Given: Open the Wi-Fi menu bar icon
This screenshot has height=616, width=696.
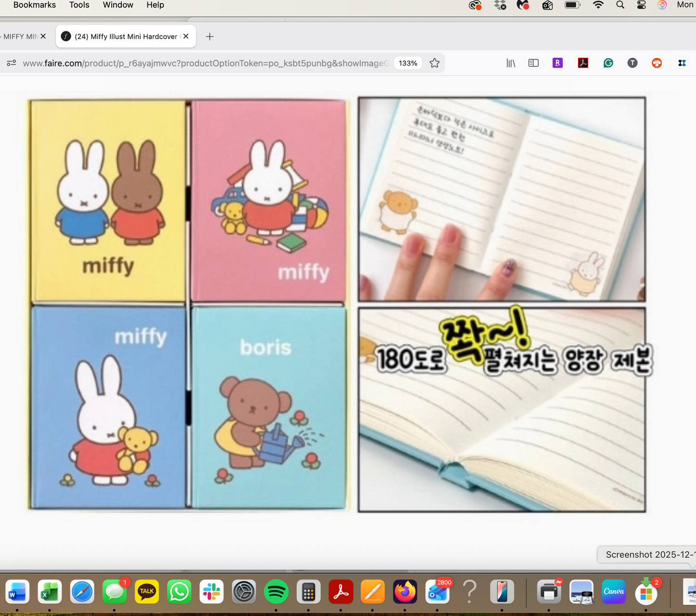Looking at the screenshot, I should coord(598,5).
